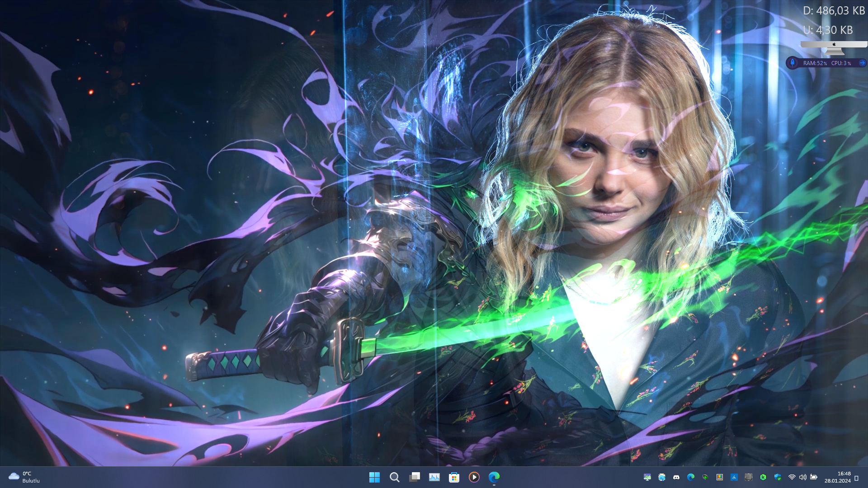Viewport: 868px width, 488px height.
Task: Click the Edge icon in the system tray
Action: tap(691, 477)
